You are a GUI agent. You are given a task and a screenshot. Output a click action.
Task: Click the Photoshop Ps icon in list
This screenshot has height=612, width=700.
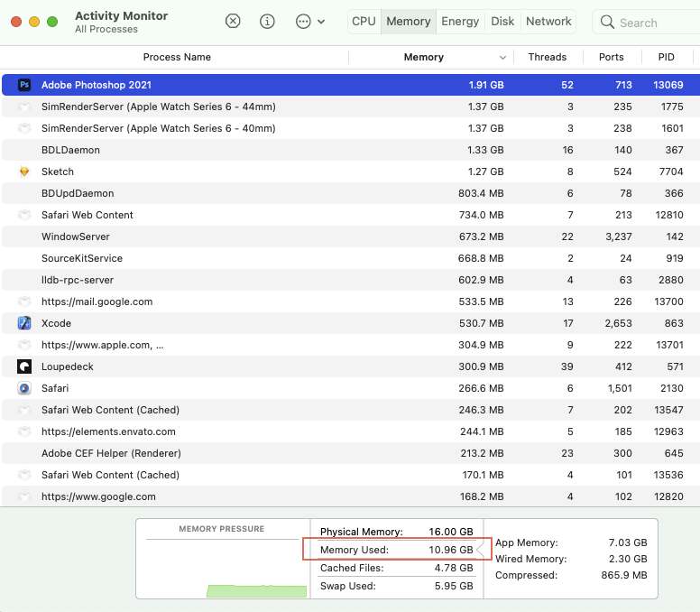24,85
